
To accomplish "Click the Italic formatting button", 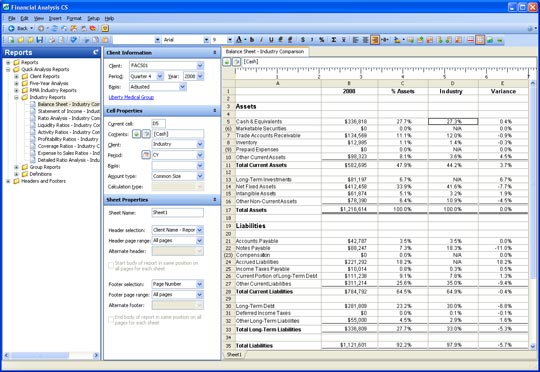I will point(261,40).
